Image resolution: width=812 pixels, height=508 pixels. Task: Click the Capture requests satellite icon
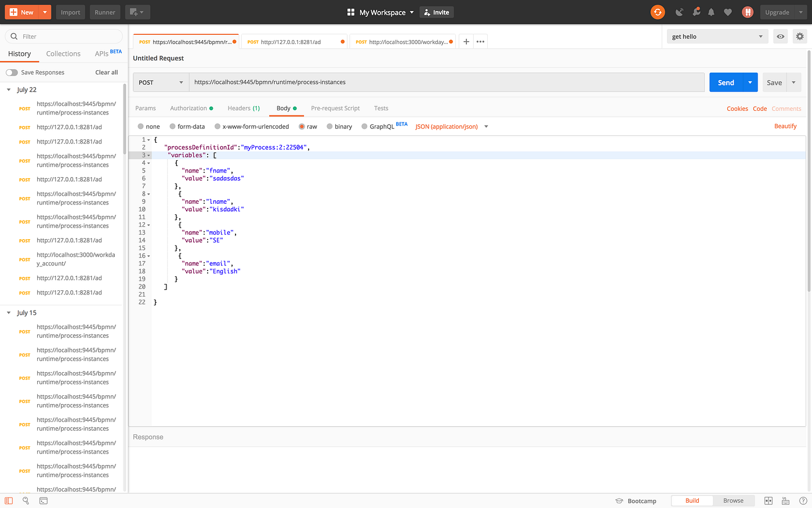click(x=679, y=12)
